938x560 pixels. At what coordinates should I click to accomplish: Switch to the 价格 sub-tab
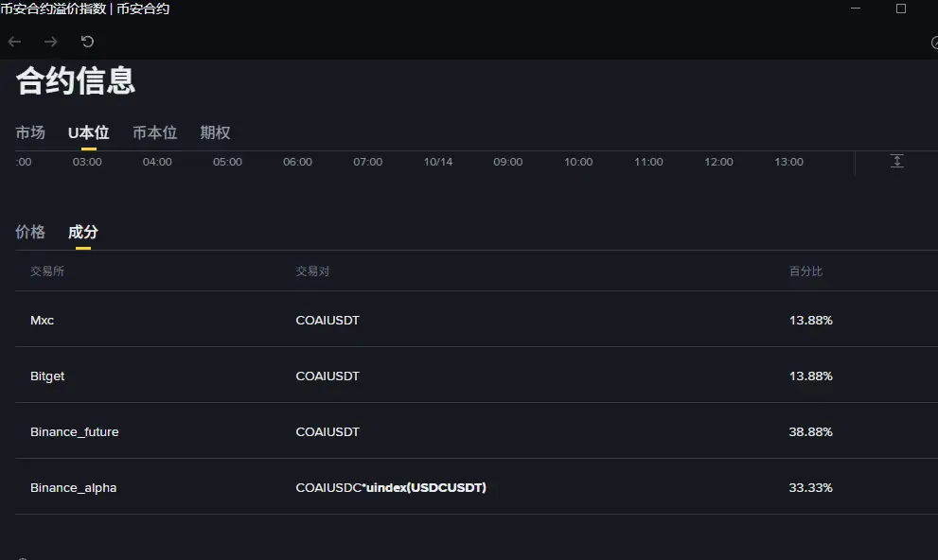(x=30, y=232)
